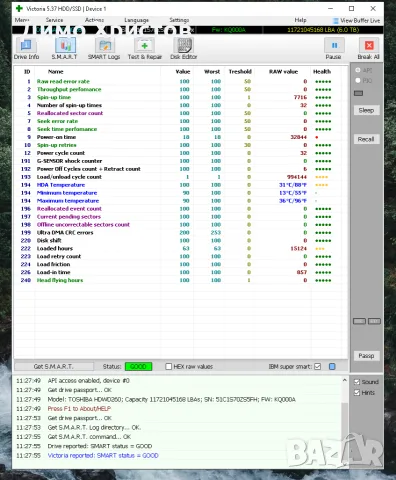Switch to Test & Repair
396x480 pixels.
[x=145, y=49]
